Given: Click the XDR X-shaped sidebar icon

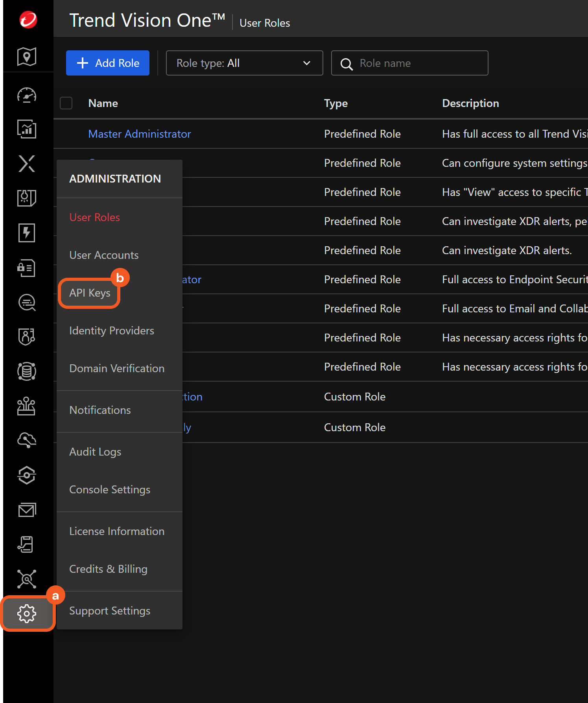Looking at the screenshot, I should [27, 164].
